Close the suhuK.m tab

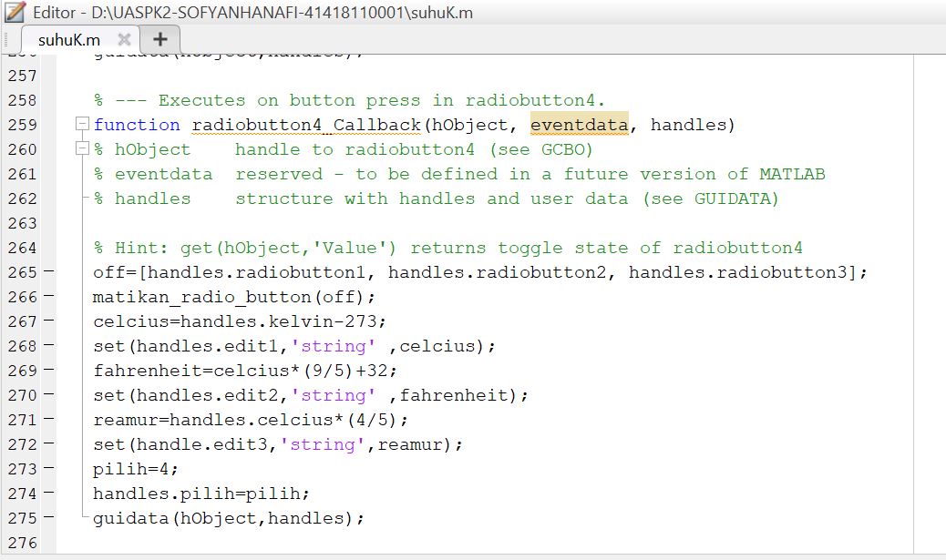(x=124, y=40)
